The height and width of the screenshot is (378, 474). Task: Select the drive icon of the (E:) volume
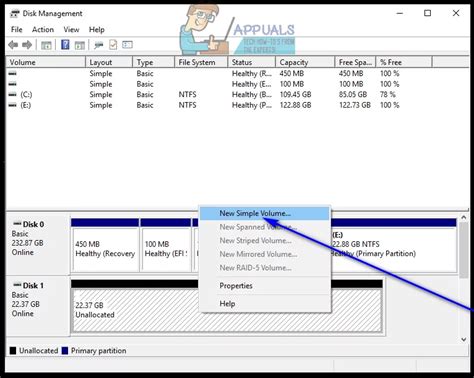click(12, 105)
